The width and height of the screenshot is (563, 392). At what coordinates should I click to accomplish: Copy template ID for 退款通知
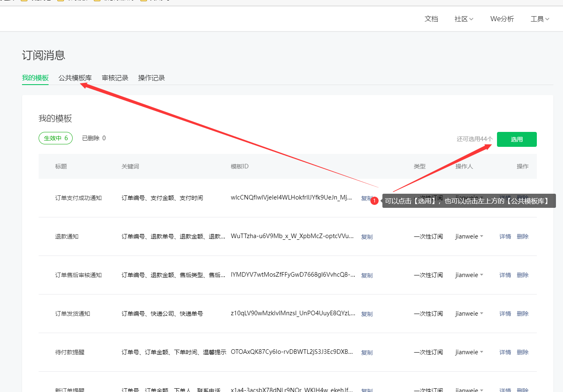[367, 237]
